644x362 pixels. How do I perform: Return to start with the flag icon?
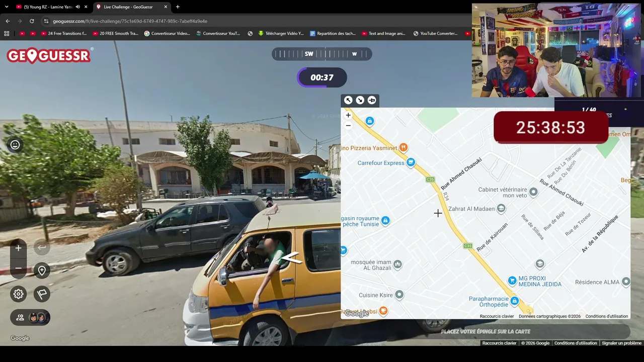[x=42, y=294]
